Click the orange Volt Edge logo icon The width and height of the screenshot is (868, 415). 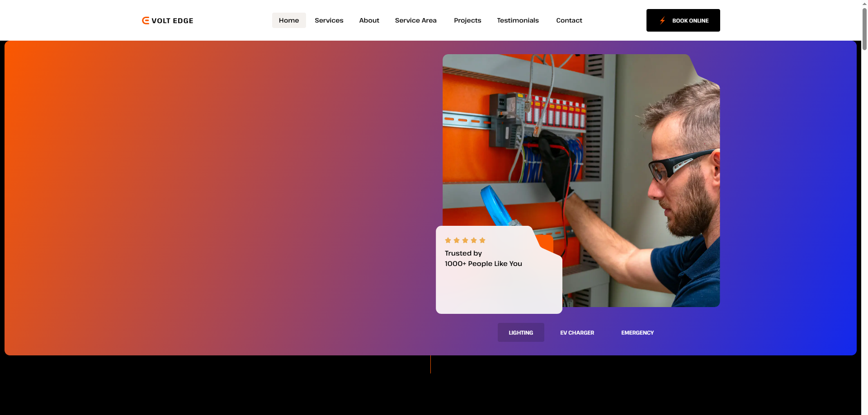click(146, 20)
